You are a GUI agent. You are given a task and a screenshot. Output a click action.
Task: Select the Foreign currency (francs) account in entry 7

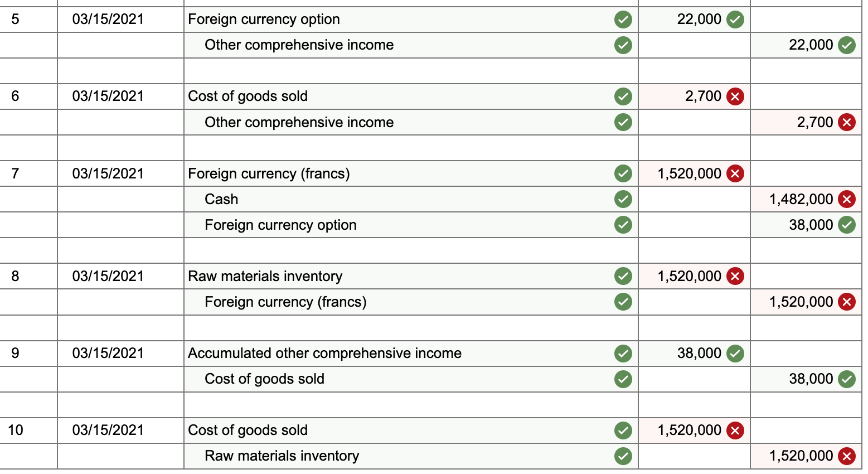(x=269, y=173)
